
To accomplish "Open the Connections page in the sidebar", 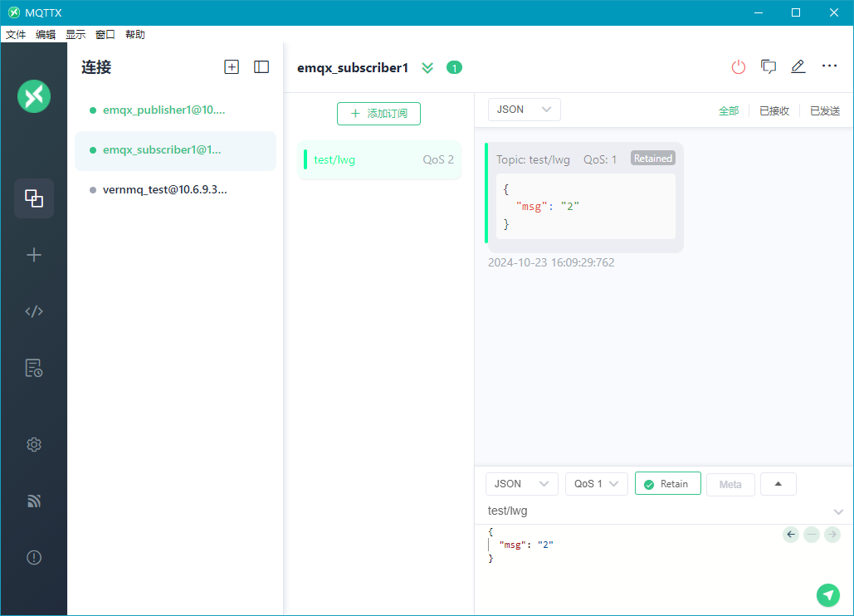I will pos(34,198).
